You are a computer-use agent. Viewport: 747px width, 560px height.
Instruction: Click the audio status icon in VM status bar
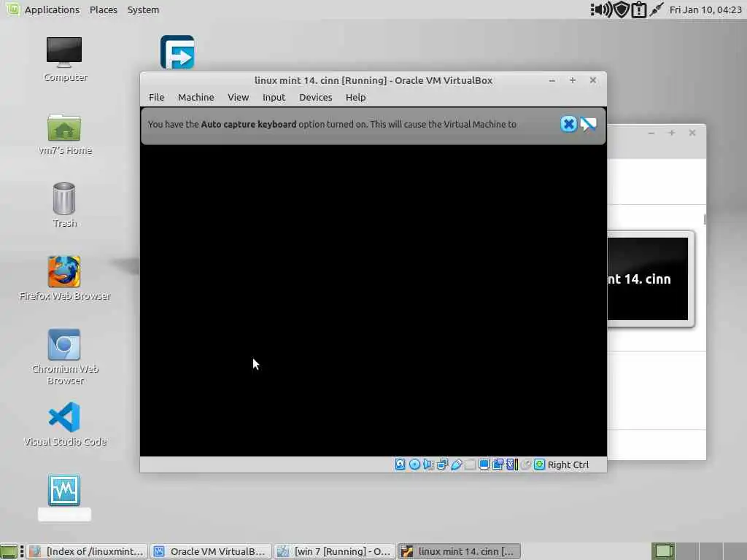(428, 464)
